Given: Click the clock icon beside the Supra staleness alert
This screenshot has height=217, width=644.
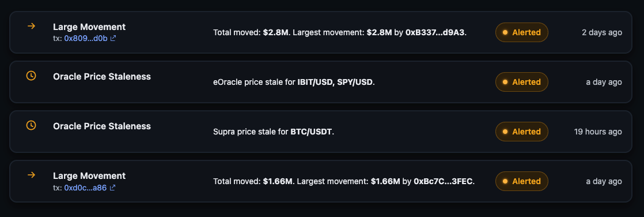Looking at the screenshot, I should pyautogui.click(x=31, y=125).
